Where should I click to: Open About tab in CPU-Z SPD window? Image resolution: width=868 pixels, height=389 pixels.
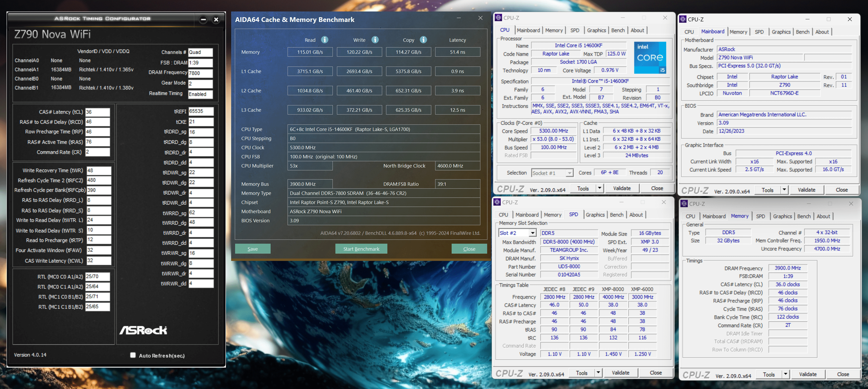636,215
